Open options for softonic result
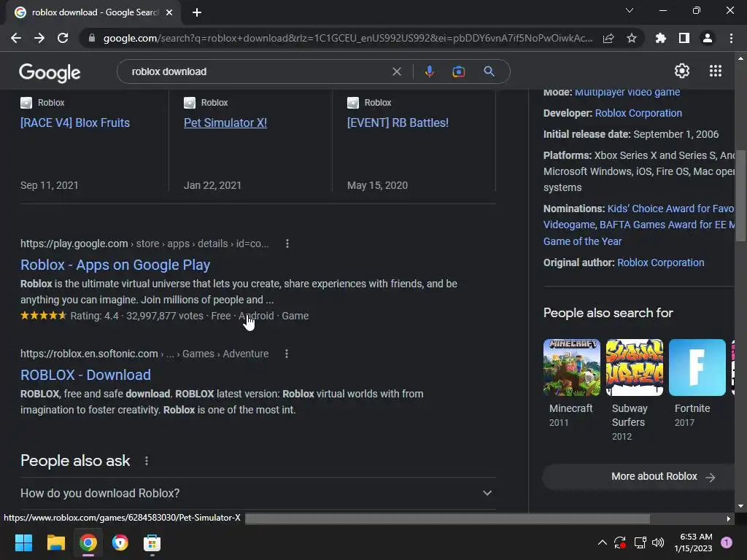747x560 pixels. click(286, 354)
